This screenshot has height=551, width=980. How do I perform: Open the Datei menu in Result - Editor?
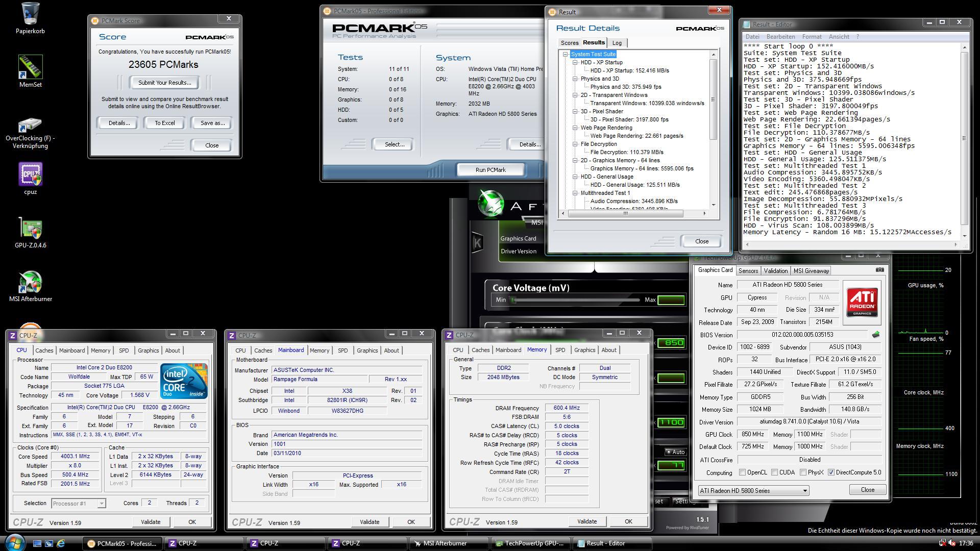tap(752, 37)
